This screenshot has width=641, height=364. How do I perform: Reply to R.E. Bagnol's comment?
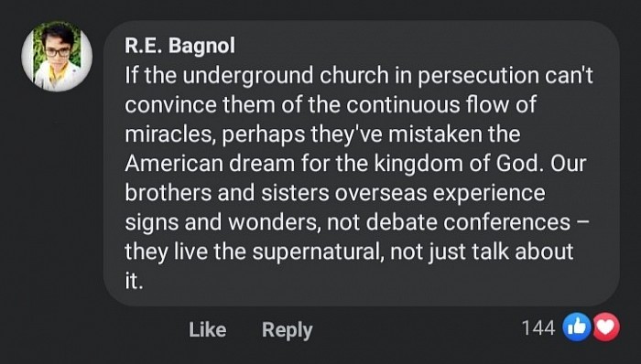287,330
